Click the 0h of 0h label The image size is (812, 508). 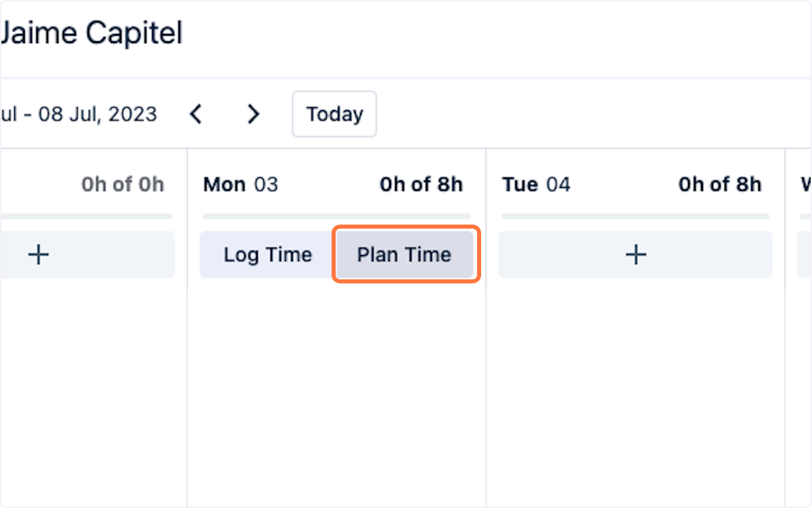click(x=122, y=185)
